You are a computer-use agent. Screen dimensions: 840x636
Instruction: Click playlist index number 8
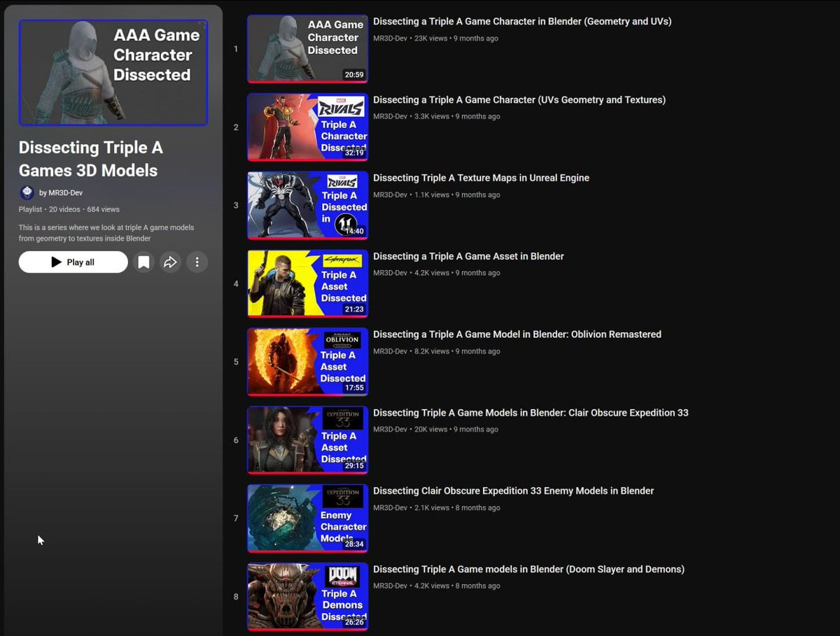pos(236,597)
